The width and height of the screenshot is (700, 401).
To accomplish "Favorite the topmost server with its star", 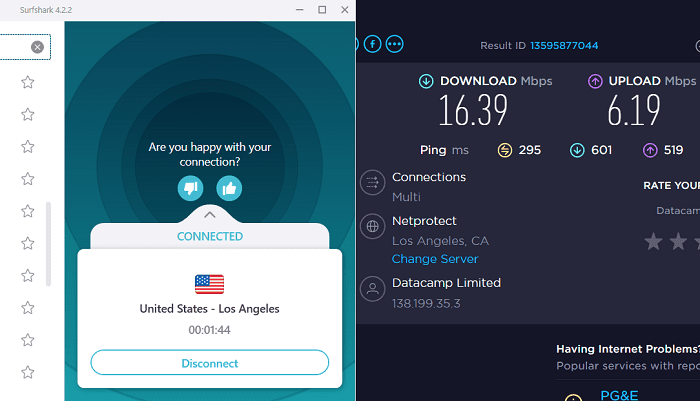I will 28,82.
